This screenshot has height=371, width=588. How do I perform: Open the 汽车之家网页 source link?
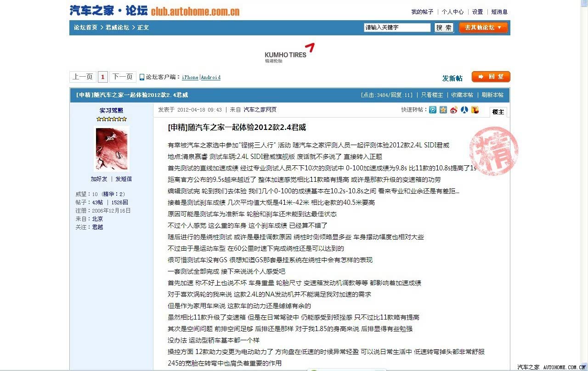[260, 110]
